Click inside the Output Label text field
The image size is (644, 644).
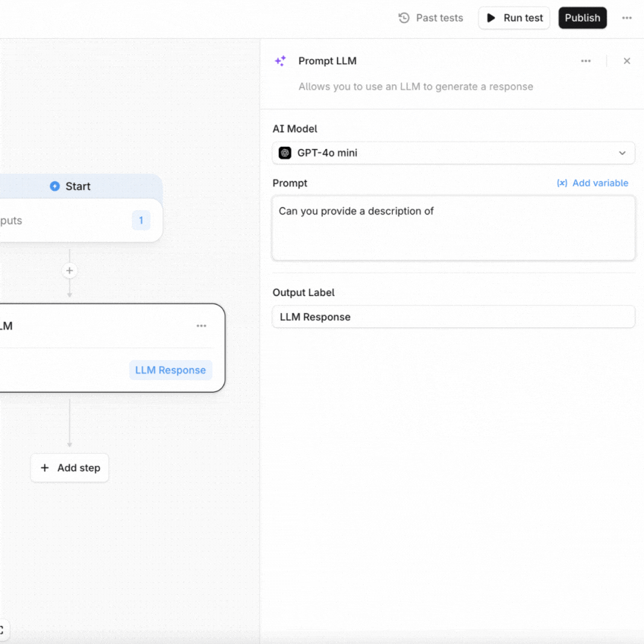click(453, 317)
